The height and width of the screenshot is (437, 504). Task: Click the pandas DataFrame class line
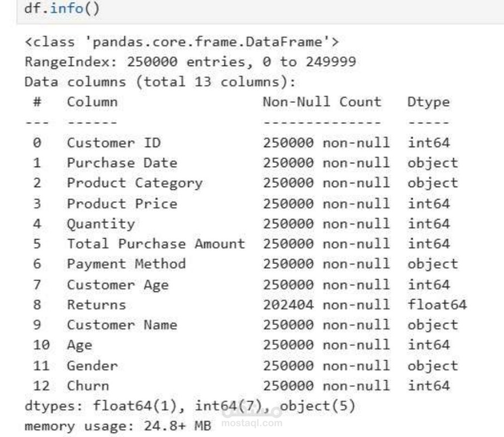(182, 42)
